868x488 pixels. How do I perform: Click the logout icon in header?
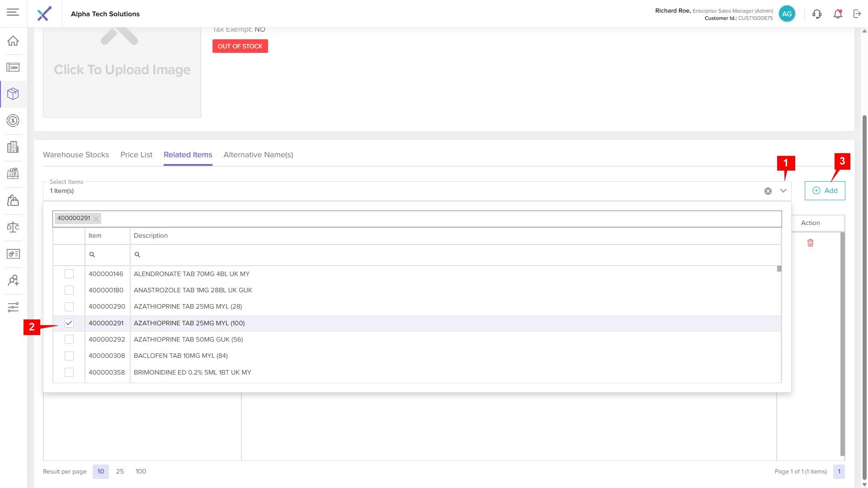click(857, 14)
